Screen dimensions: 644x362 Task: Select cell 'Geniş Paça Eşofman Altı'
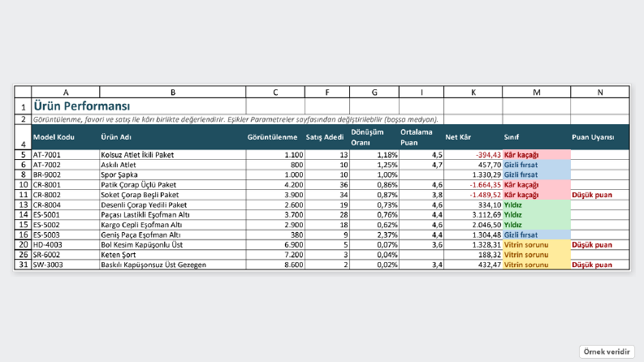[x=173, y=235]
